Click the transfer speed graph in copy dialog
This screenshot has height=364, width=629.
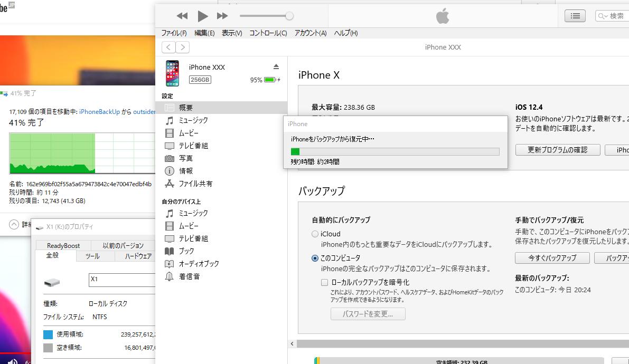[82, 153]
